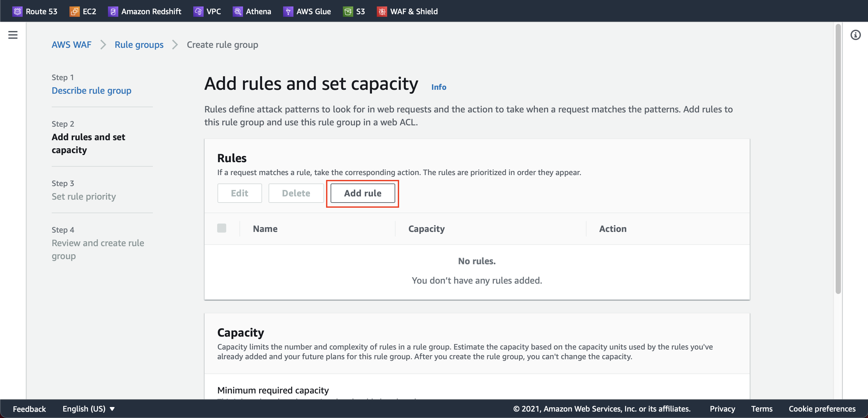Open the AWS Glue service icon
Viewport: 868px width, 418px height.
coord(288,11)
